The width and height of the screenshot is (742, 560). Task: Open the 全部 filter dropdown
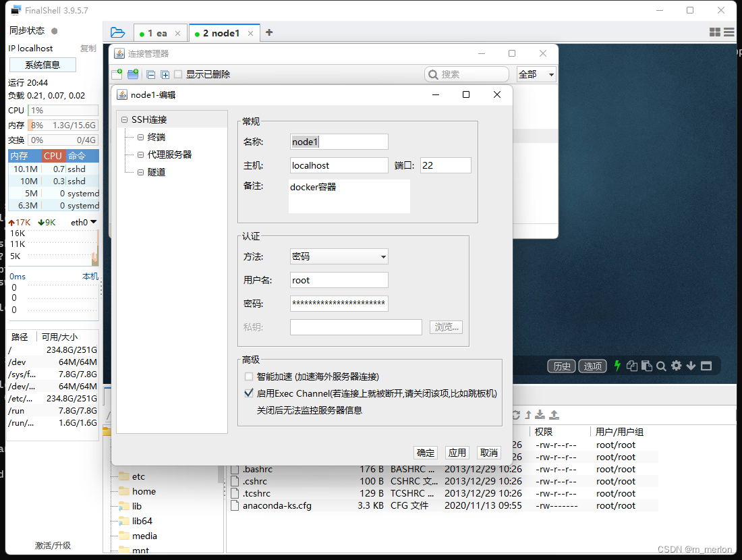[536, 74]
